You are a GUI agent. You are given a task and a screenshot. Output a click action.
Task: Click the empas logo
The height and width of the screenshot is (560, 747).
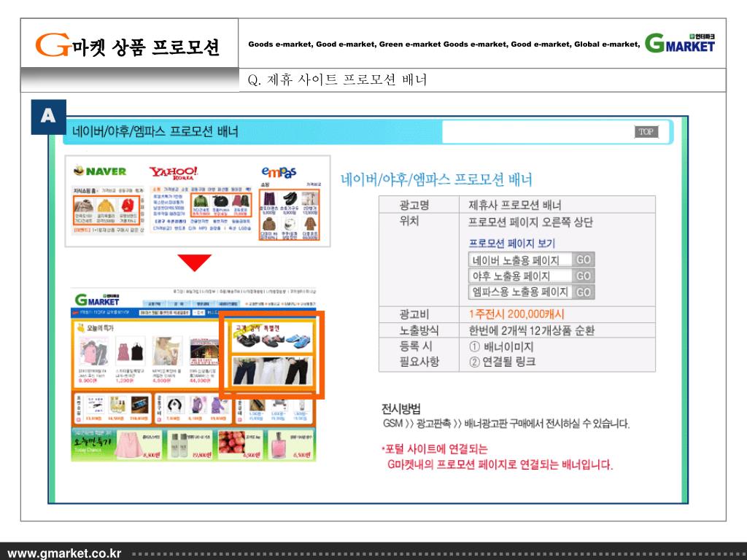click(279, 172)
